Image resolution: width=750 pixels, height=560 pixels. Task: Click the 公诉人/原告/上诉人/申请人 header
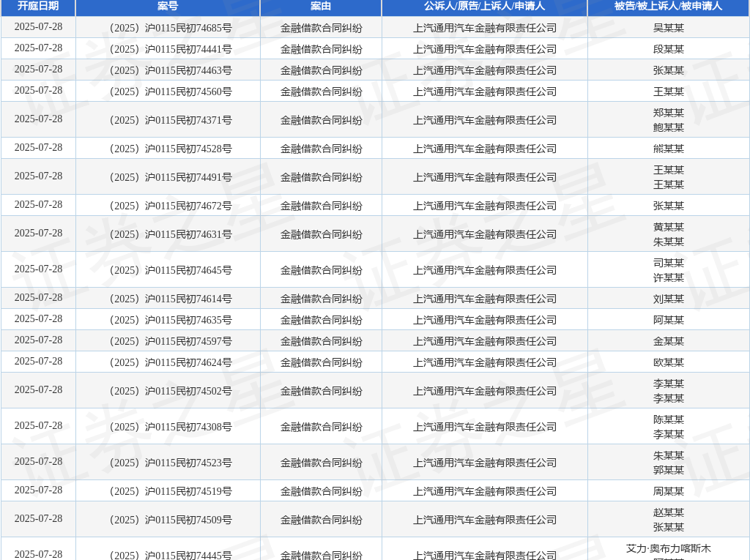[485, 6]
